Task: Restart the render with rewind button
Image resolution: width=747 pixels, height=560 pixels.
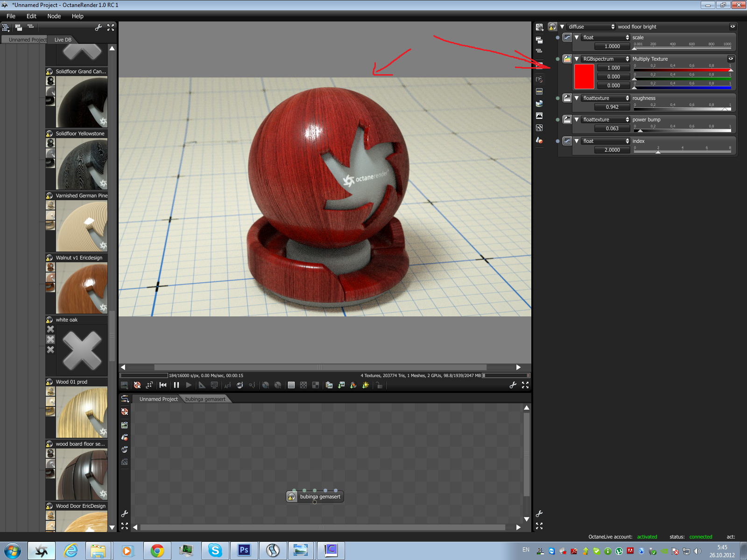Action: click(163, 385)
